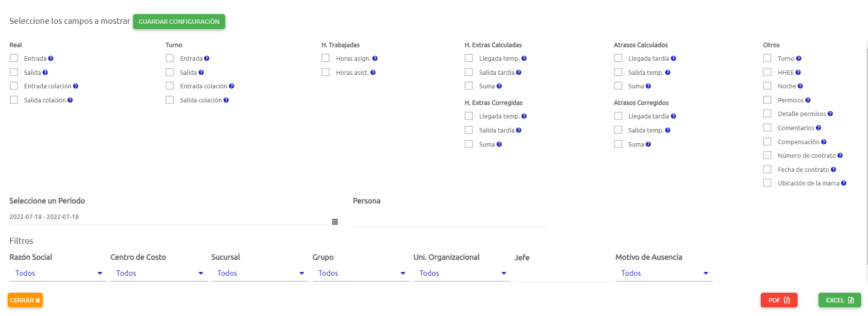The height and width of the screenshot is (316, 868).
Task: Tick the HHEE checkbox under Otros
Action: pyautogui.click(x=768, y=72)
